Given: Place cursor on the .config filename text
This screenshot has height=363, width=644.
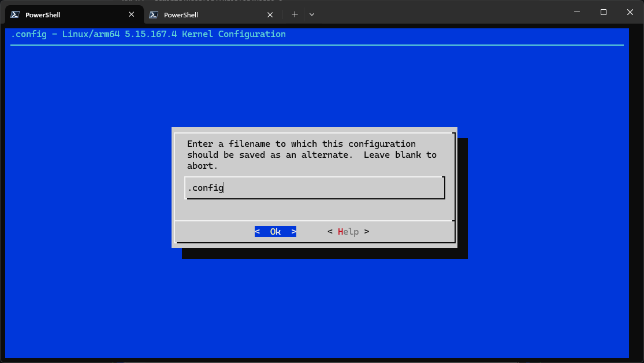Looking at the screenshot, I should coord(205,188).
